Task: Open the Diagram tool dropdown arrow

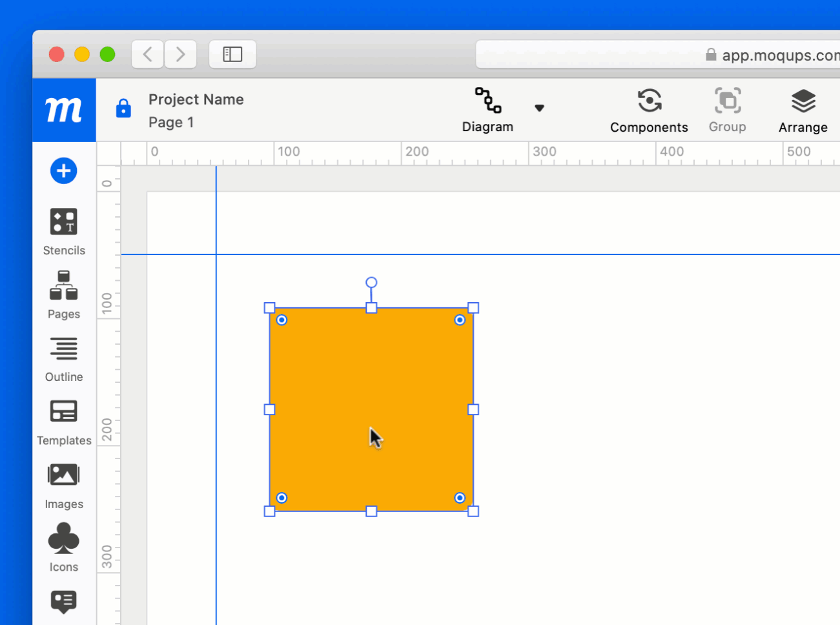Action: pyautogui.click(x=540, y=108)
